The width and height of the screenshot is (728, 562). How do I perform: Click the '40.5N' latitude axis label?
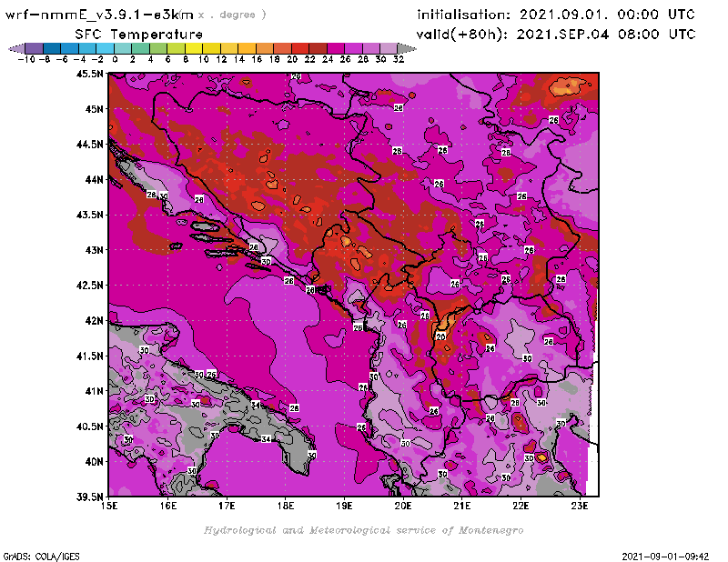pyautogui.click(x=89, y=427)
